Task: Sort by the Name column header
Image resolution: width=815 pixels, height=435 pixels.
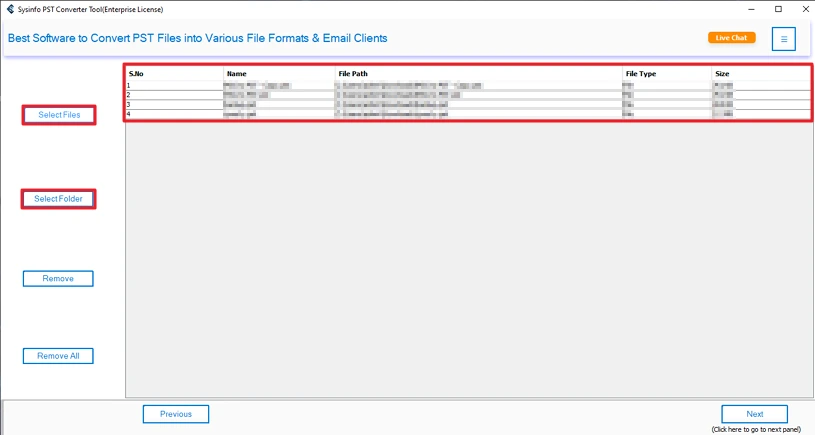Action: click(x=280, y=74)
